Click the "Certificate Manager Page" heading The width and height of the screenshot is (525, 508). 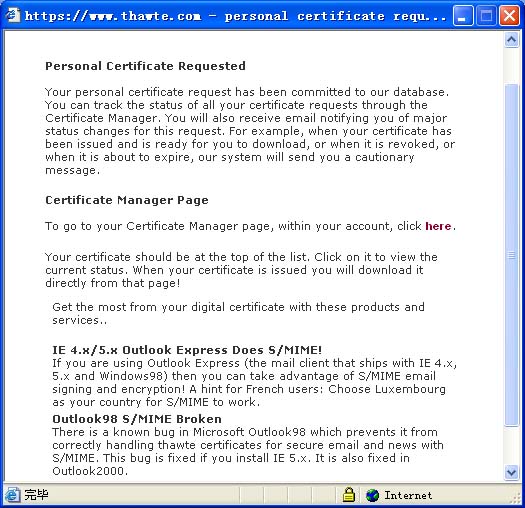(x=127, y=200)
